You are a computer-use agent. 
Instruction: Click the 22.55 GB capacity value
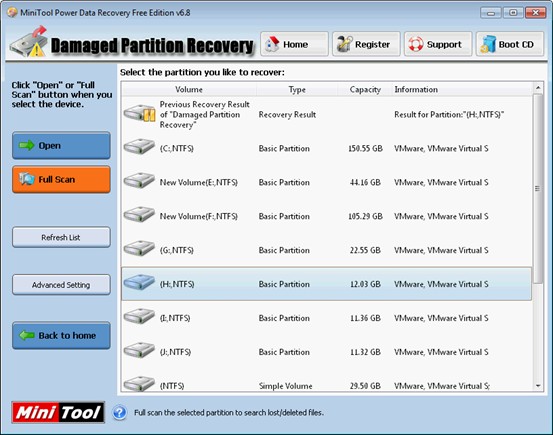pyautogui.click(x=365, y=250)
